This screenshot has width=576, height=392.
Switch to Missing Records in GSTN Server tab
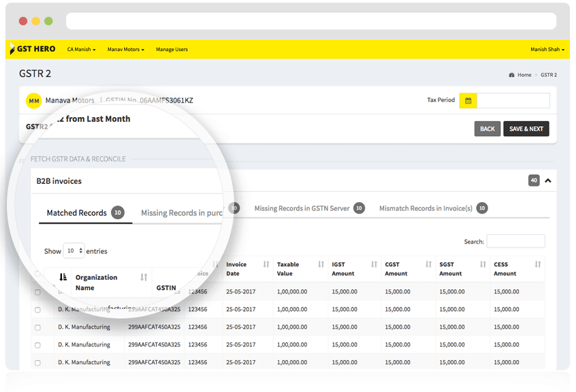point(309,208)
